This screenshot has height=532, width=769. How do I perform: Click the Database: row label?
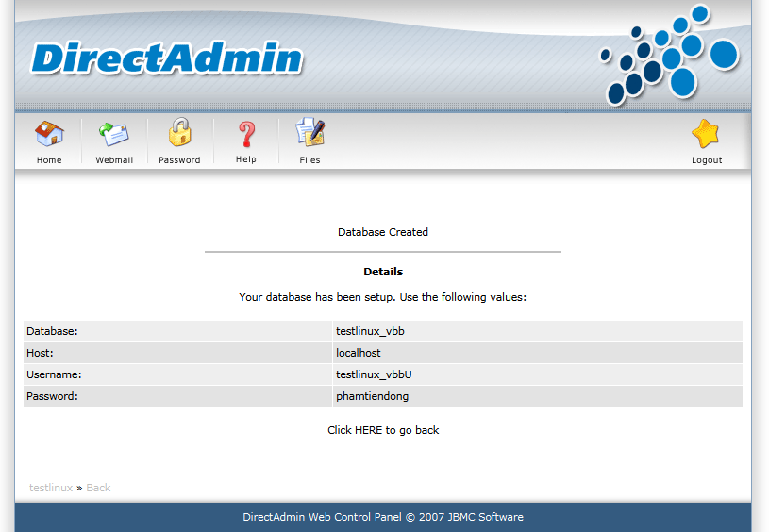[52, 331]
